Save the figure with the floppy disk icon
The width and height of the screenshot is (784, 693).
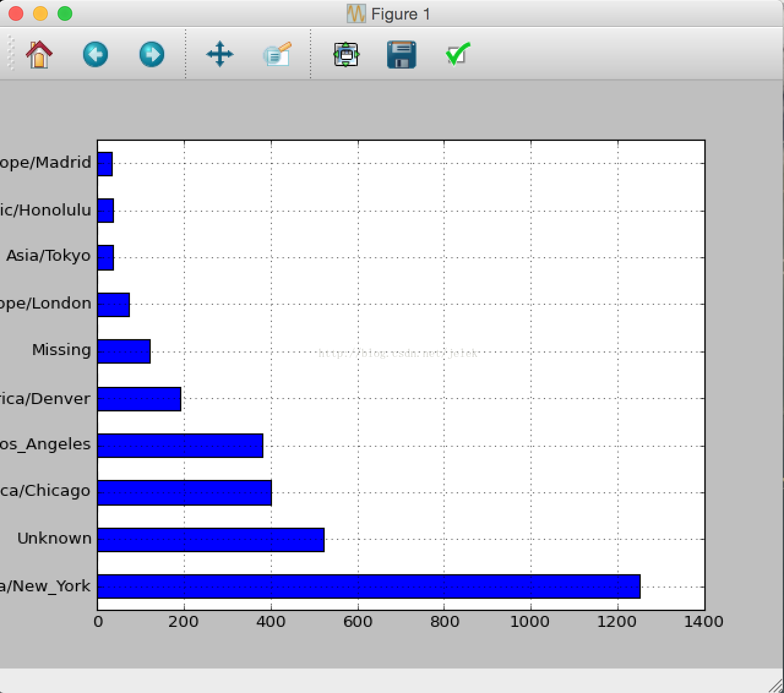pyautogui.click(x=402, y=54)
